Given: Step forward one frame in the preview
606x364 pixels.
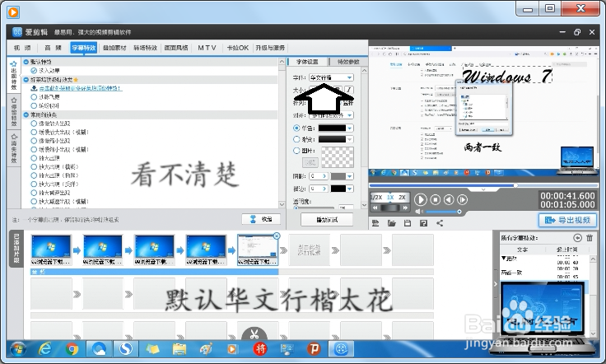Looking at the screenshot, I should point(462,199).
